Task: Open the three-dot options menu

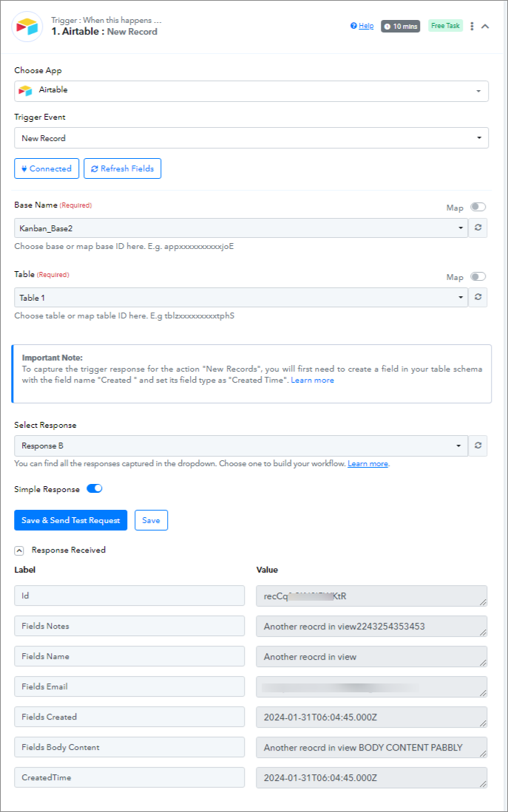Action: (472, 27)
